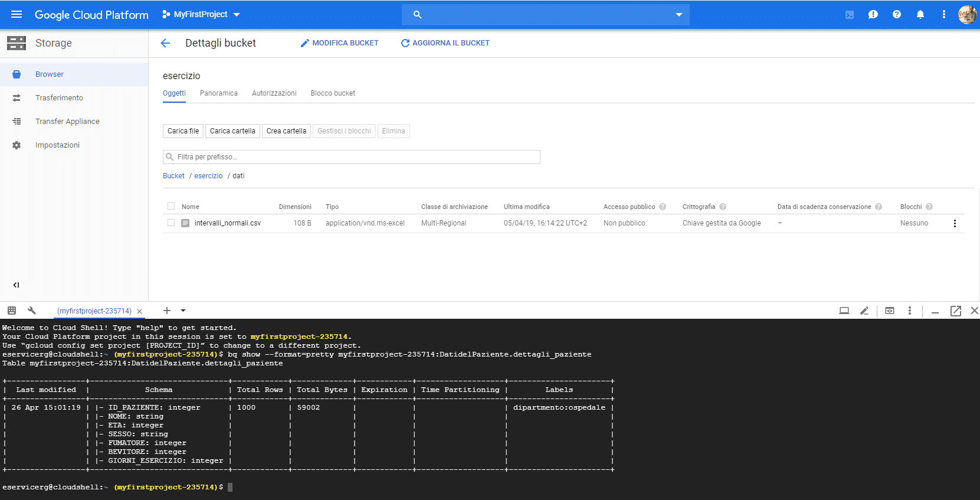The height and width of the screenshot is (500, 980).
Task: Minimize the Cloud Shell panel
Action: (935, 311)
